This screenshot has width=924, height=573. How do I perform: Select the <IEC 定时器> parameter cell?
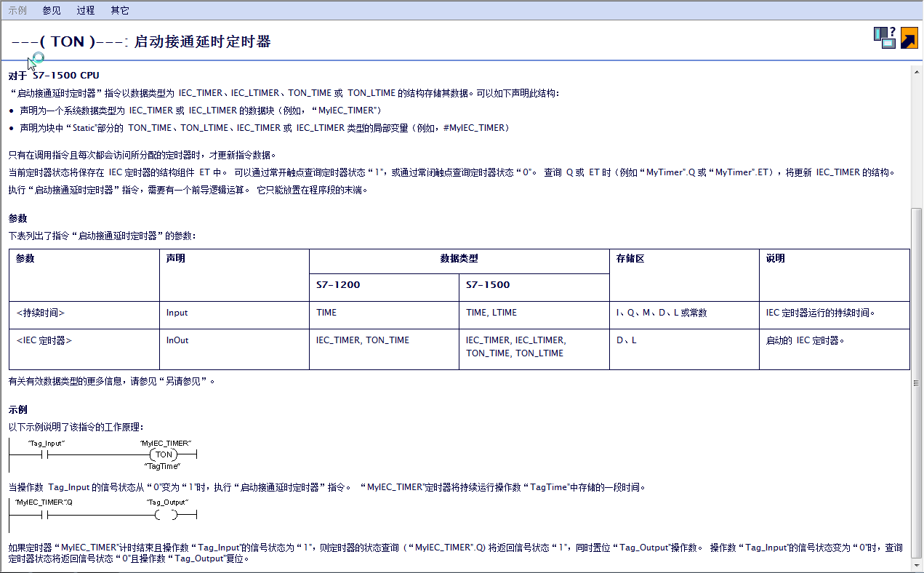click(x=44, y=340)
